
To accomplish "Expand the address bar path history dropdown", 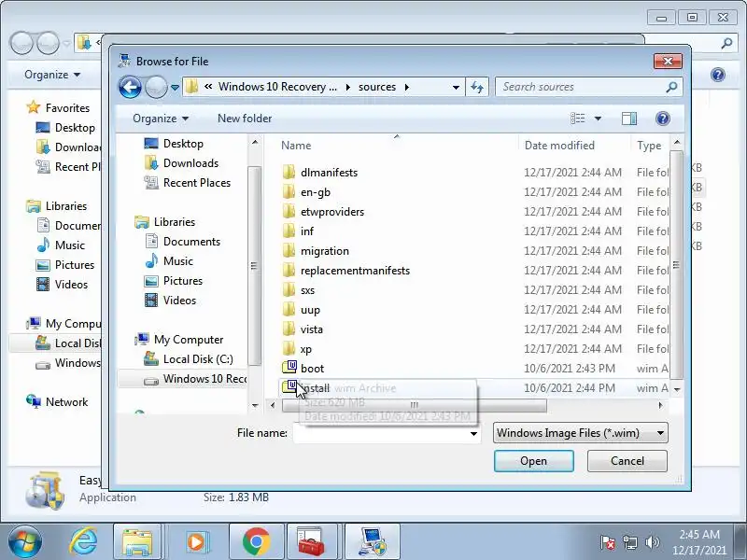I will [x=456, y=87].
